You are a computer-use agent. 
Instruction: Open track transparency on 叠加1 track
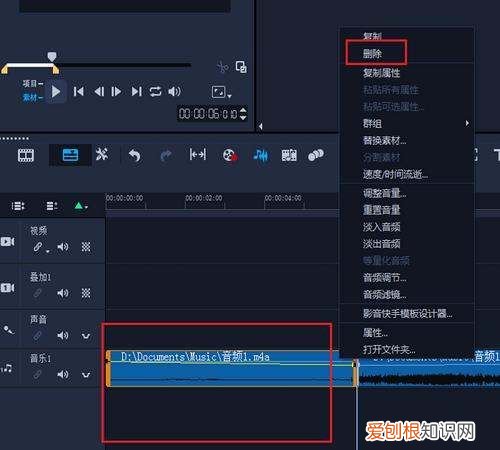86,293
